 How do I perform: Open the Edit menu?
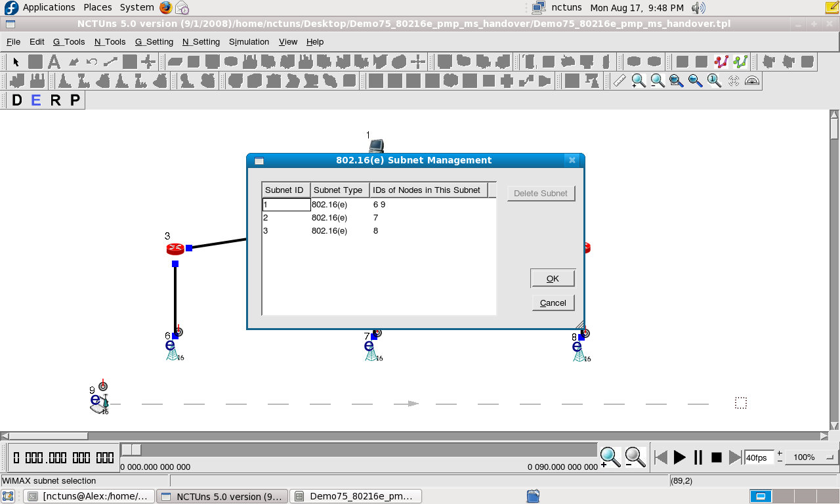click(37, 41)
